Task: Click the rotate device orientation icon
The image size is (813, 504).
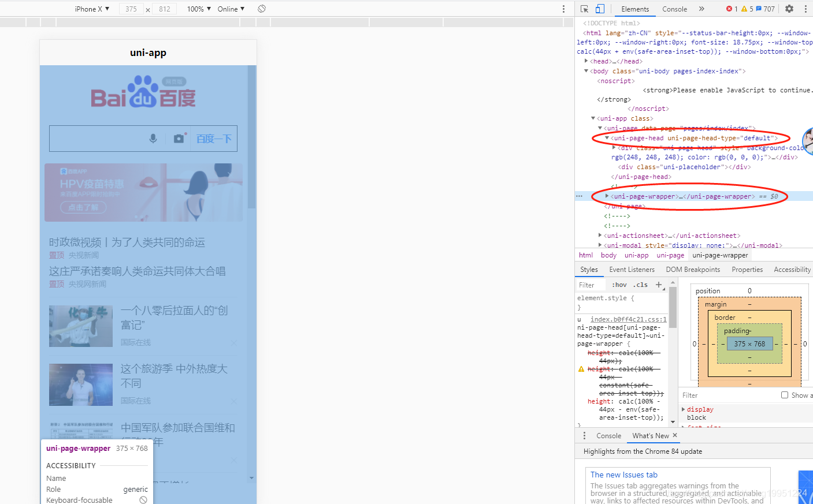Action: (262, 9)
